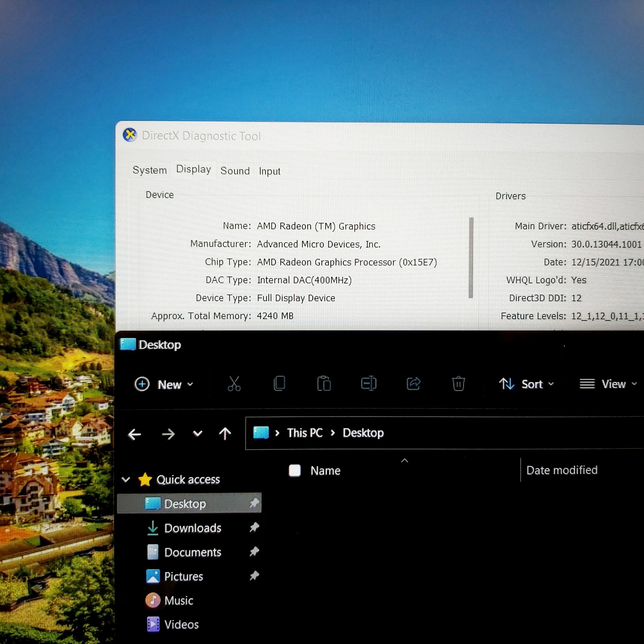Switch to the Sound tab
This screenshot has height=644, width=644.
(235, 171)
